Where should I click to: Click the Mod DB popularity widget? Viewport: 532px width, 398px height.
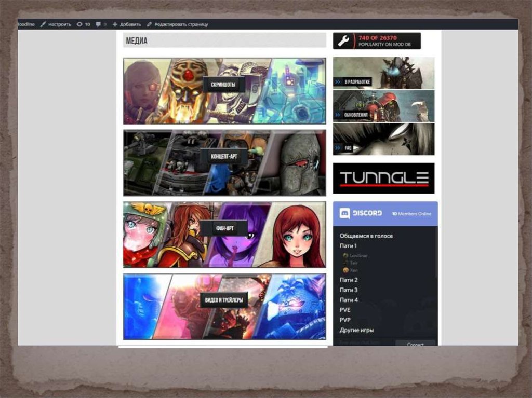[x=377, y=41]
